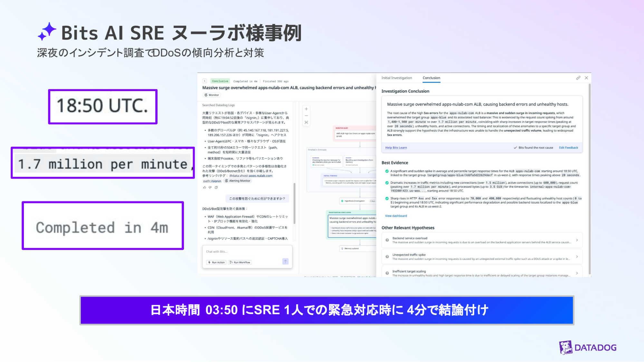Click the Alerting Monitor tag

pyautogui.click(x=238, y=181)
